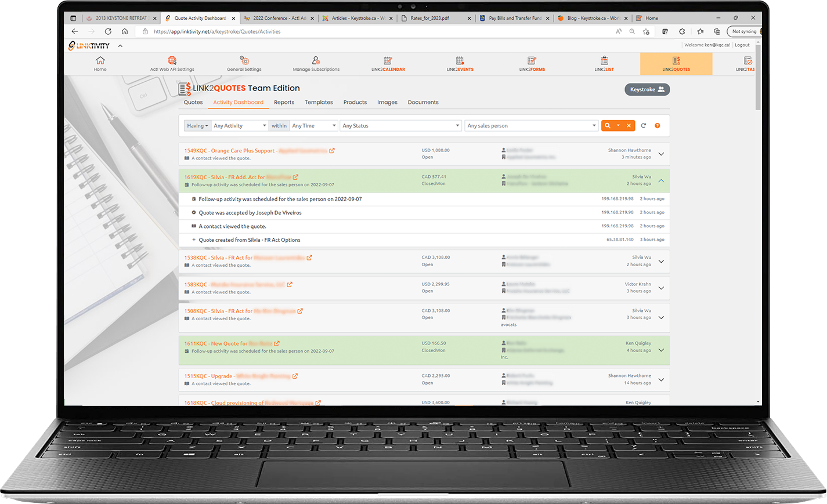Click the Not syncing profile button

745,31
